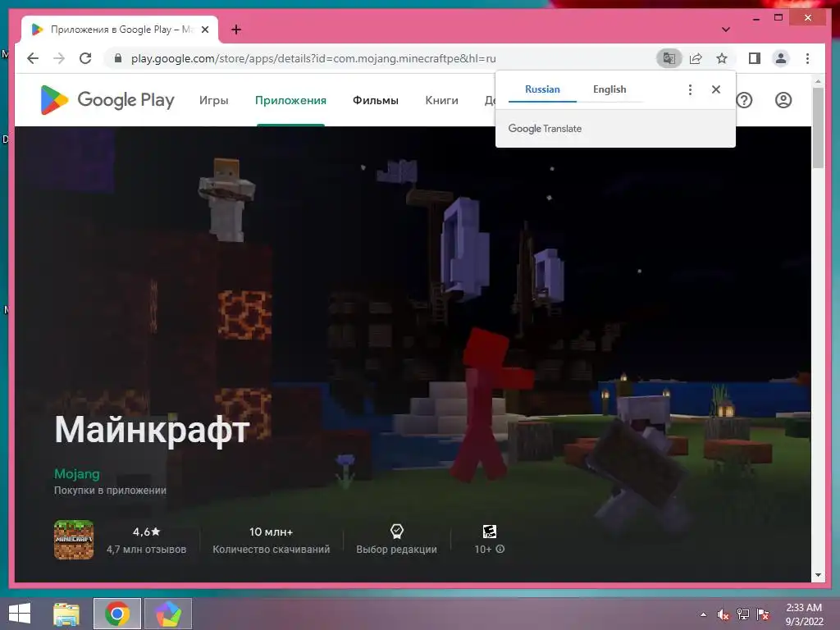Viewport: 840px width, 630px height.
Task: Open the Книги section
Action: point(441,100)
